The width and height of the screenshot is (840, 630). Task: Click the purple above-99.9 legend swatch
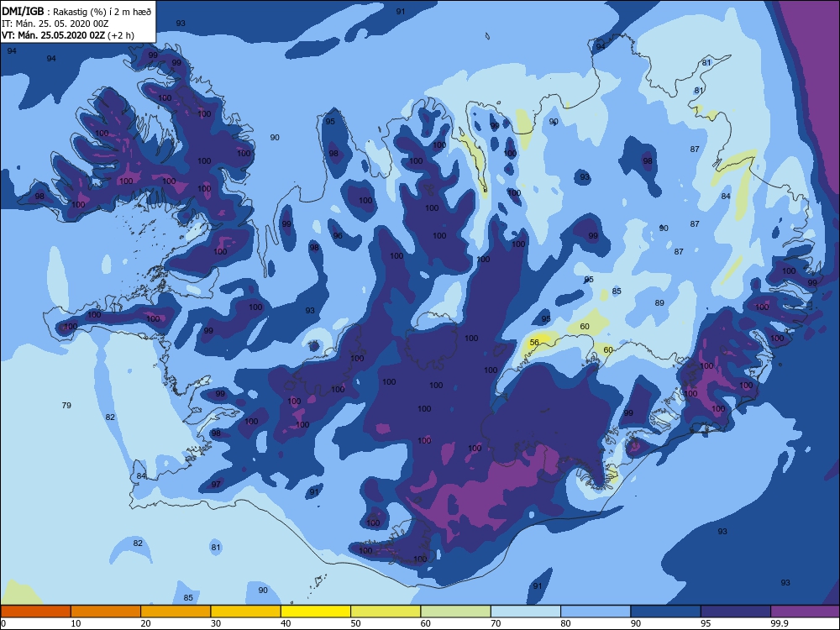pos(806,612)
